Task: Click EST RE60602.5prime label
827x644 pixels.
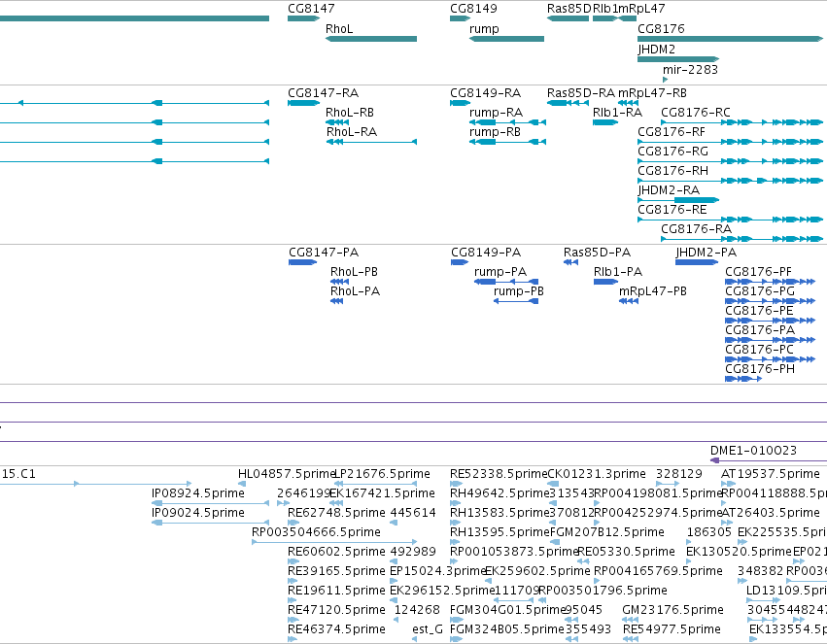Action: click(x=336, y=553)
